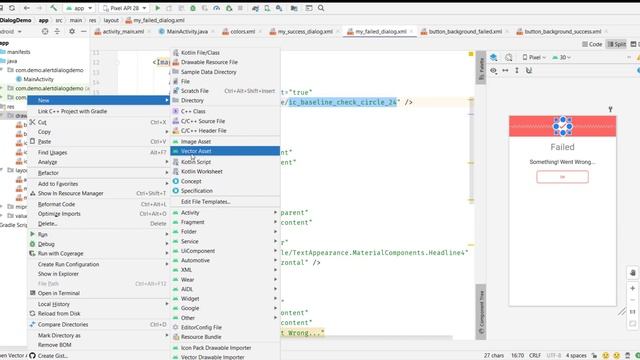Image resolution: width=640 pixels, height=360 pixels.
Task: Click the build hammer icon
Action: 53,8
